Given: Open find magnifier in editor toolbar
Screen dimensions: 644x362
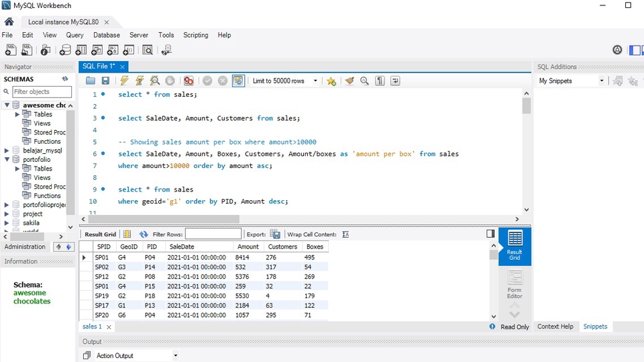Looking at the screenshot, I should (364, 81).
